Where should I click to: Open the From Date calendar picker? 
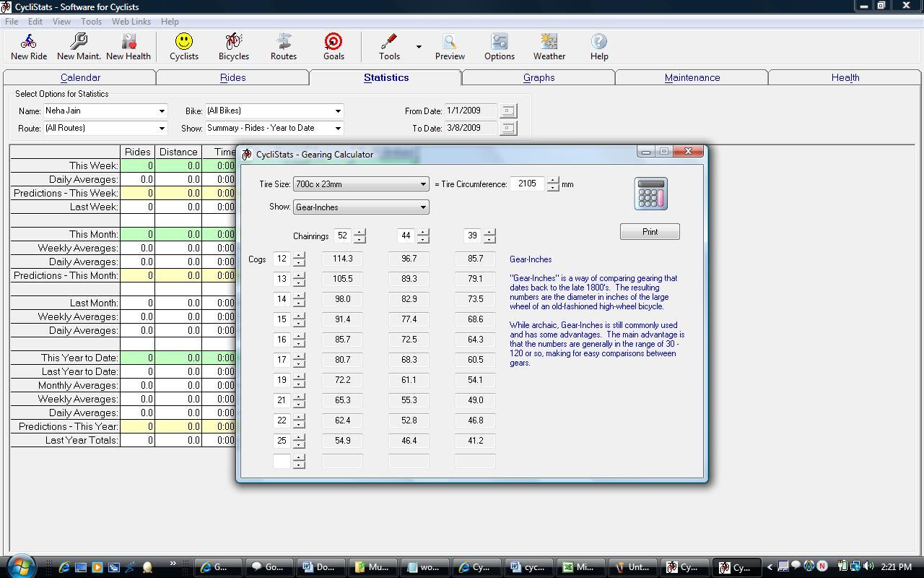pyautogui.click(x=508, y=111)
